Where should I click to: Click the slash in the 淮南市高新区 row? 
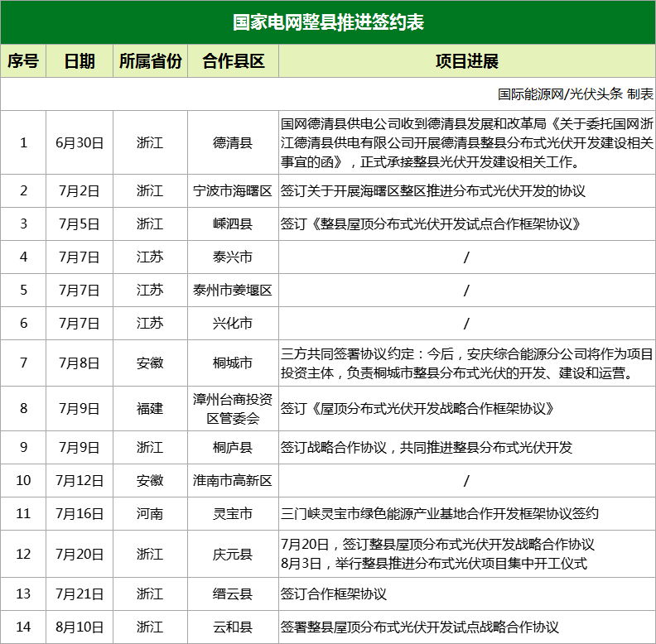tap(466, 480)
